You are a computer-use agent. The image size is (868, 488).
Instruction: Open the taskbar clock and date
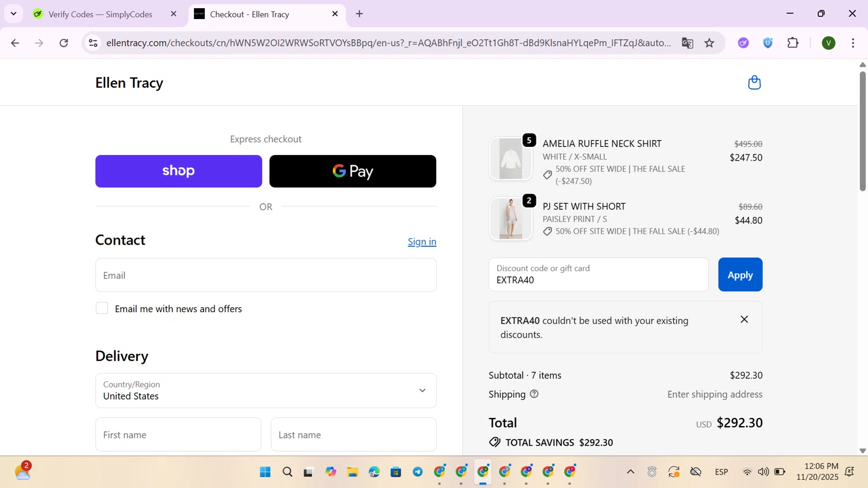pos(817,472)
